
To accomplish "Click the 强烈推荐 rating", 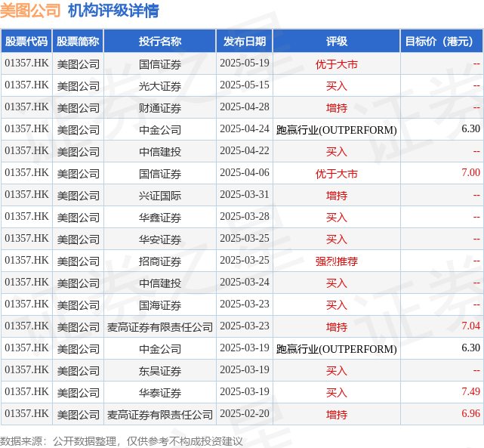I will point(337,261).
